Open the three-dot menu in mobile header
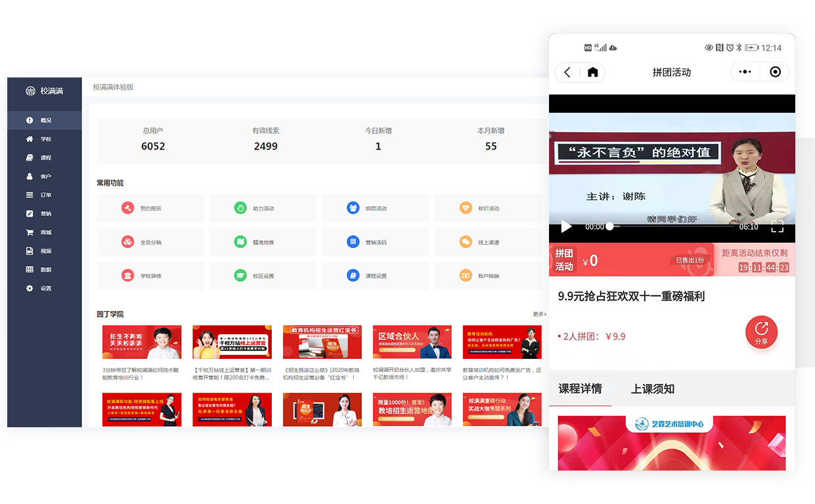The image size is (815, 504). (745, 72)
